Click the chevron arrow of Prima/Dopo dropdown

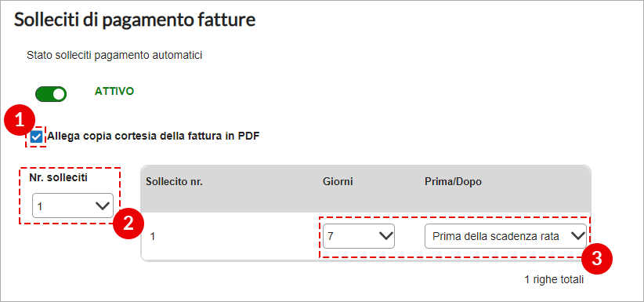(577, 236)
